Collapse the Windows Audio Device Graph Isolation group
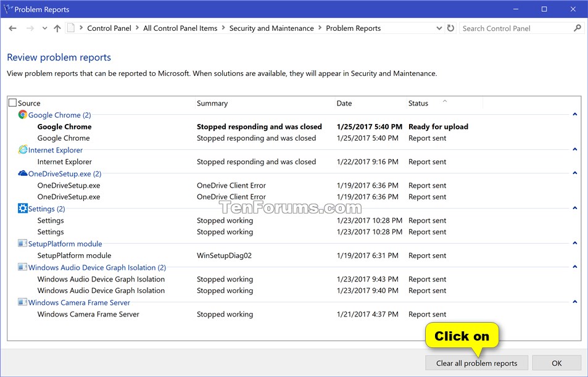 [575, 267]
